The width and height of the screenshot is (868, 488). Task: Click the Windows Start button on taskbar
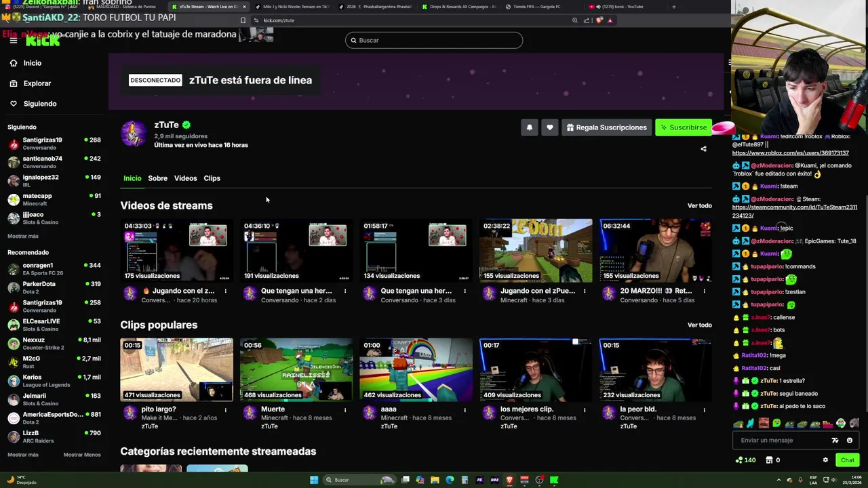pos(314,480)
